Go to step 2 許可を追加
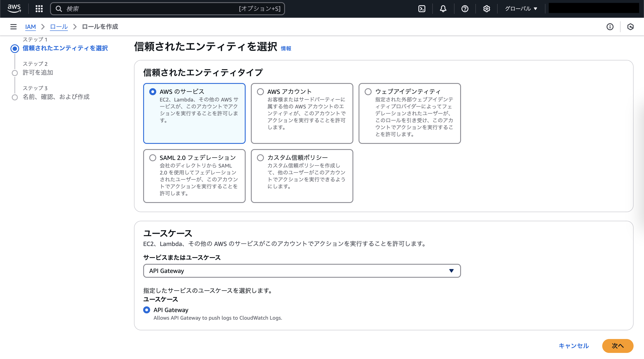Viewport: 644px width, 359px height. [x=38, y=72]
